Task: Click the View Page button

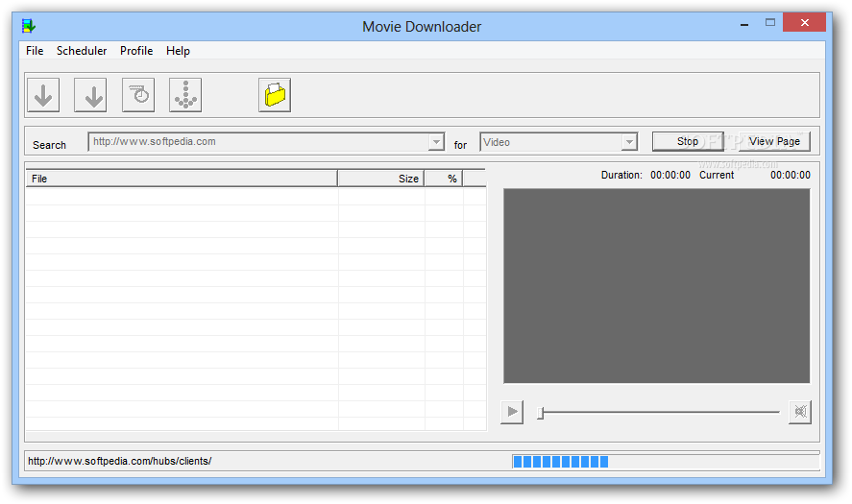Action: click(x=774, y=141)
